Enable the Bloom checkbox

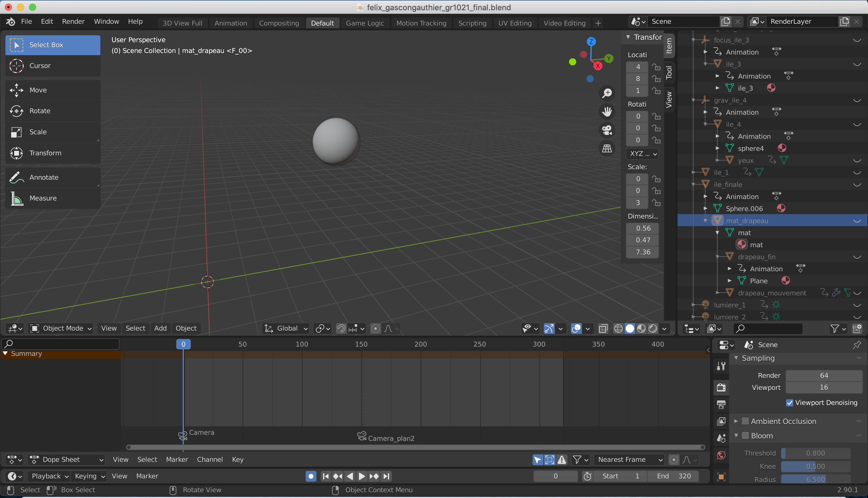point(745,436)
